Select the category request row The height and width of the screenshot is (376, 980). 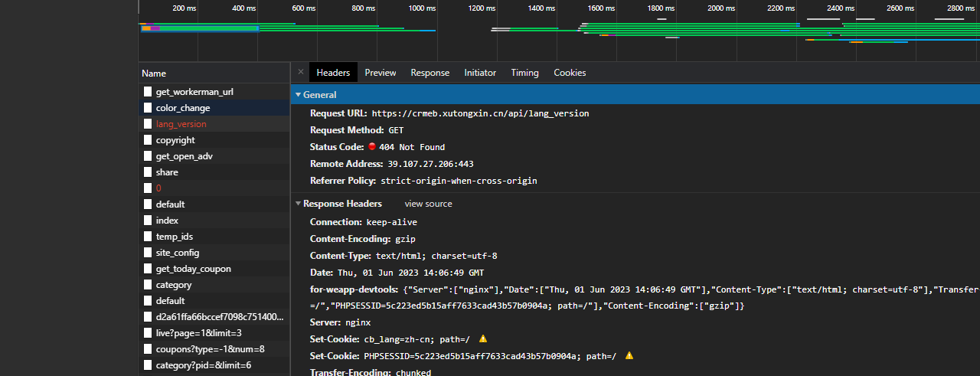pyautogui.click(x=214, y=285)
